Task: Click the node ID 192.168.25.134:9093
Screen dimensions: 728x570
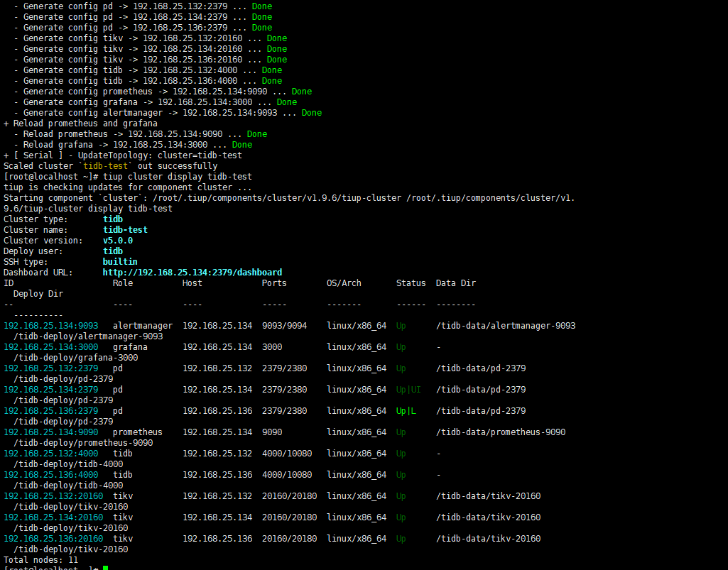Action: point(51,326)
